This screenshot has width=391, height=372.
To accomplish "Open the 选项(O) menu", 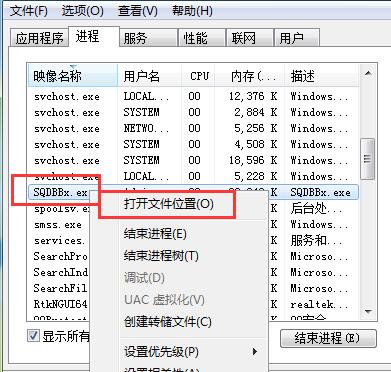I will [x=82, y=11].
